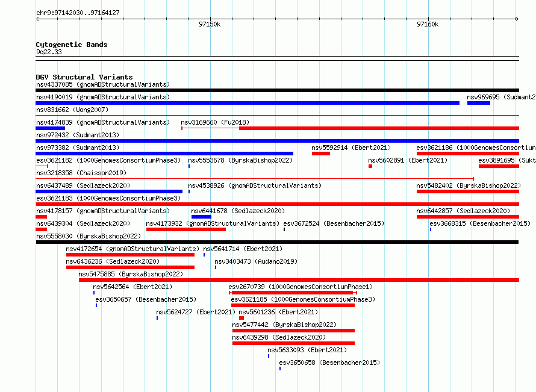Click the blue bar of nsv6437489

click(x=109, y=191)
